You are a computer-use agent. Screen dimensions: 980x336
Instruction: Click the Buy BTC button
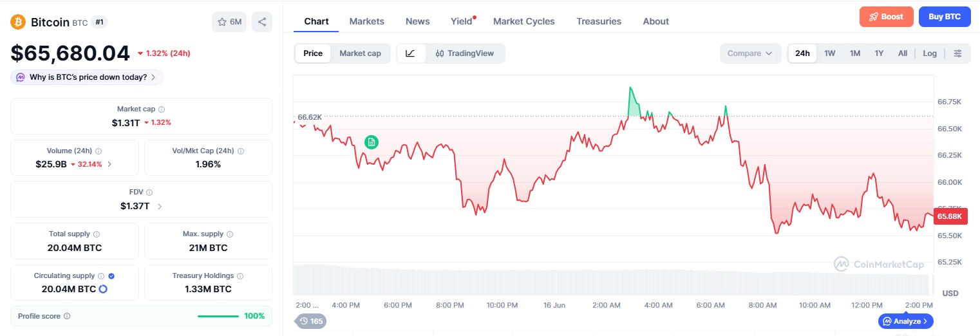pyautogui.click(x=945, y=17)
